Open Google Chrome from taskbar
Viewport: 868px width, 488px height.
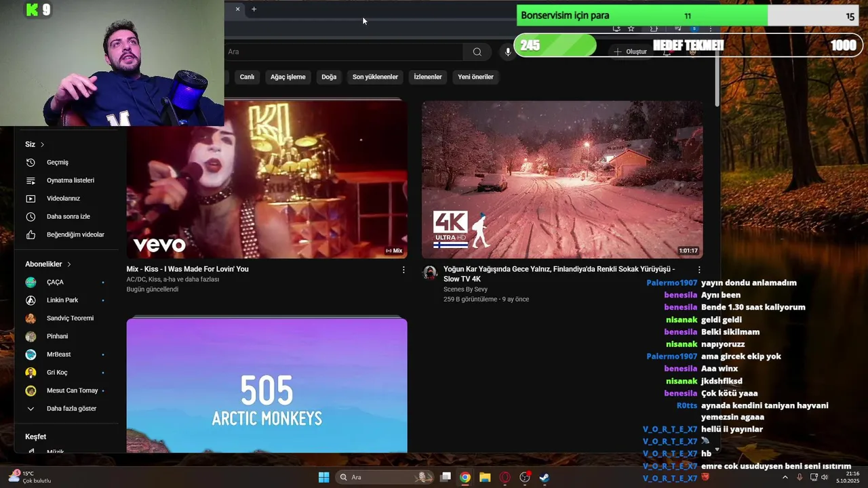click(x=465, y=477)
